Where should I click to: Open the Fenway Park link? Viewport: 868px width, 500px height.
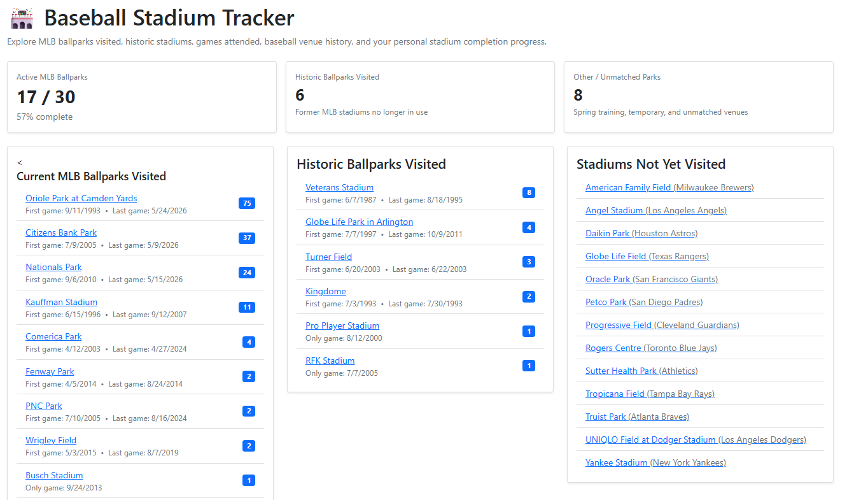pyautogui.click(x=50, y=371)
